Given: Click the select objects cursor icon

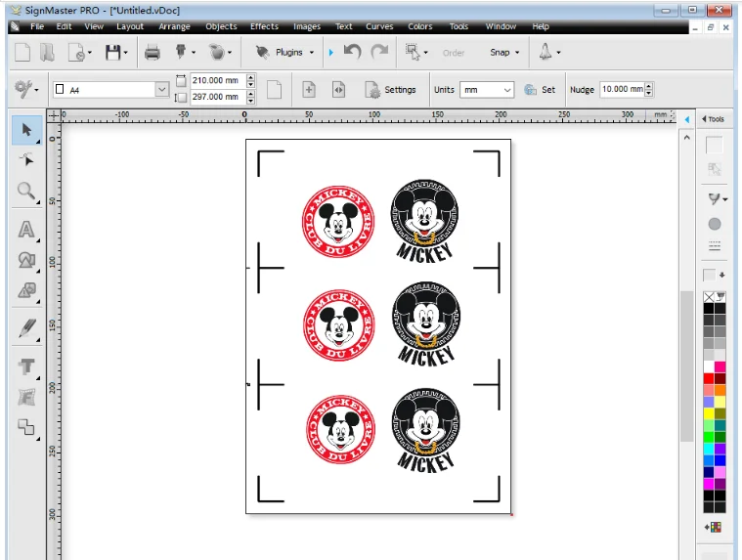Looking at the screenshot, I should [x=413, y=52].
